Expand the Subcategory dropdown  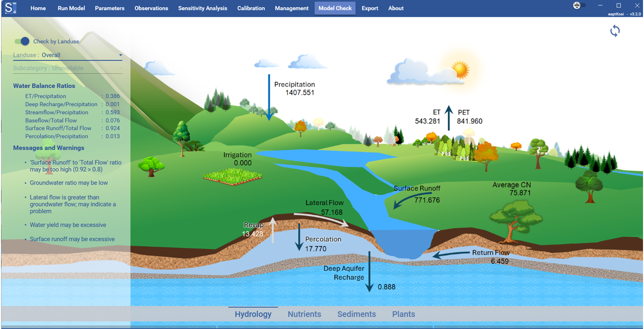click(67, 68)
